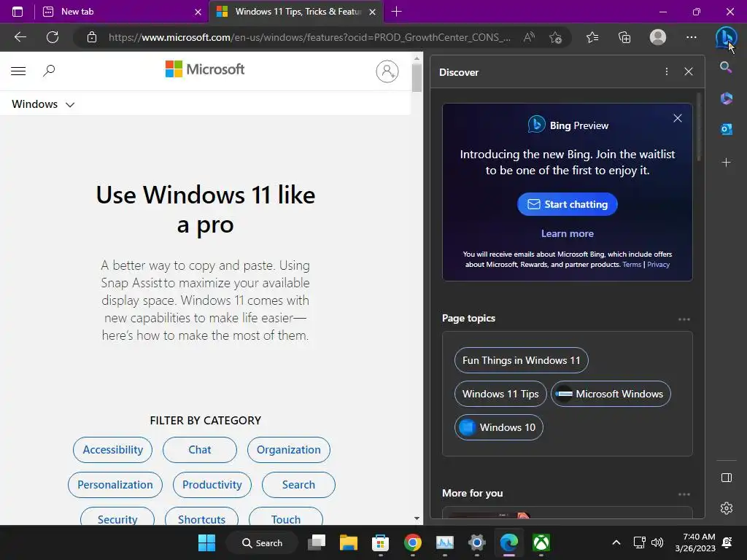Viewport: 747px width, 560px height.
Task: Dismiss the Bing Preview card
Action: point(678,118)
